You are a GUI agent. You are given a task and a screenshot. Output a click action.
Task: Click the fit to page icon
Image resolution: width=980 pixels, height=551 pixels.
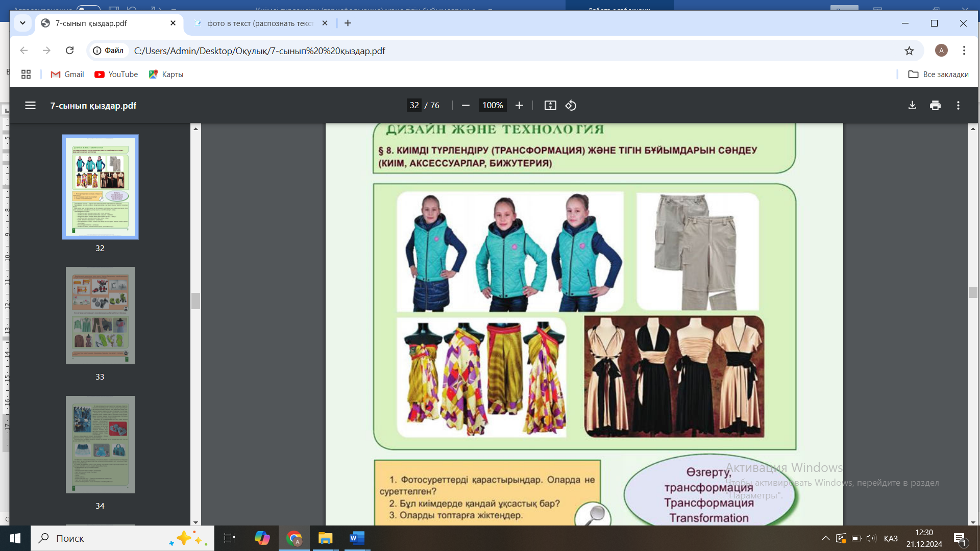[x=550, y=106]
